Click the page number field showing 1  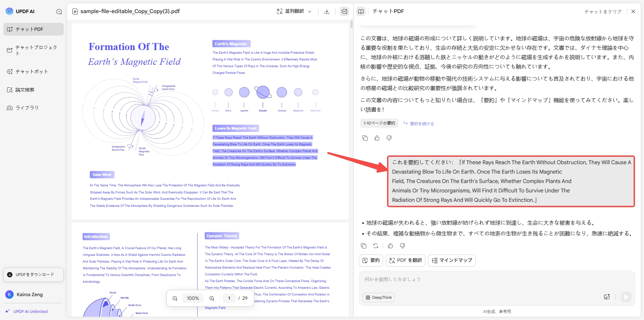pyautogui.click(x=229, y=298)
